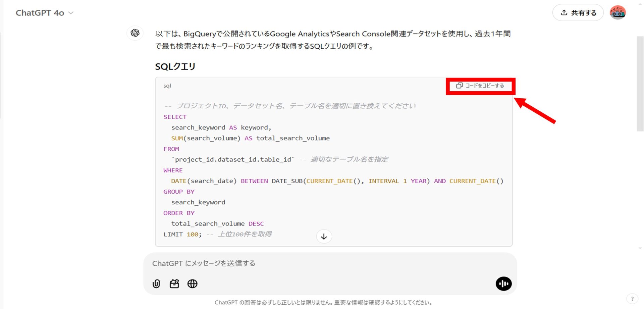The width and height of the screenshot is (644, 309).
Task: Click the FROM keyword in the code
Action: tap(171, 149)
